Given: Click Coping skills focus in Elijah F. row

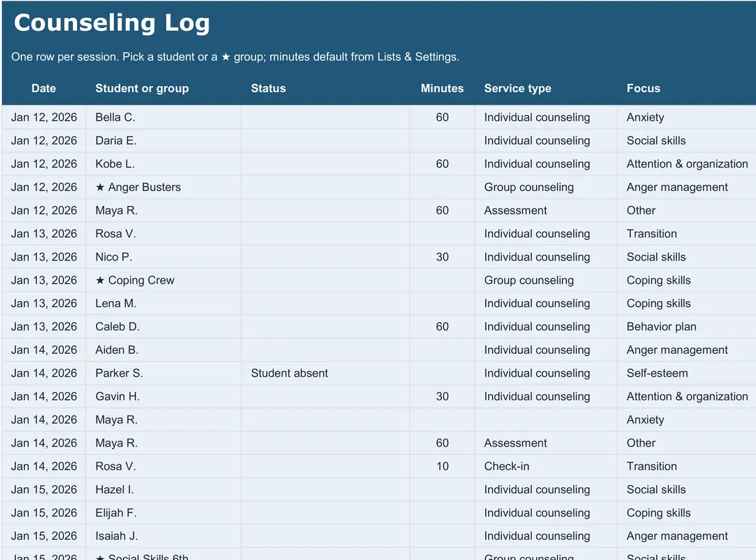Looking at the screenshot, I should pyautogui.click(x=687, y=513).
